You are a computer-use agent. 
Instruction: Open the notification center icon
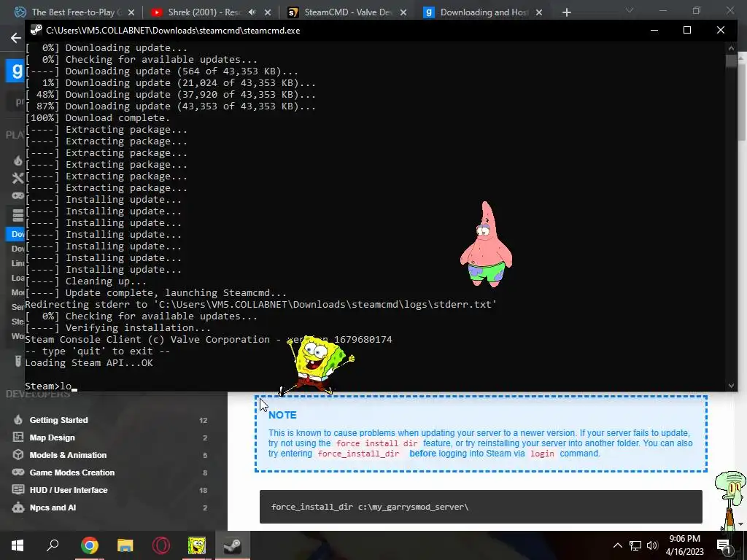[x=724, y=545]
